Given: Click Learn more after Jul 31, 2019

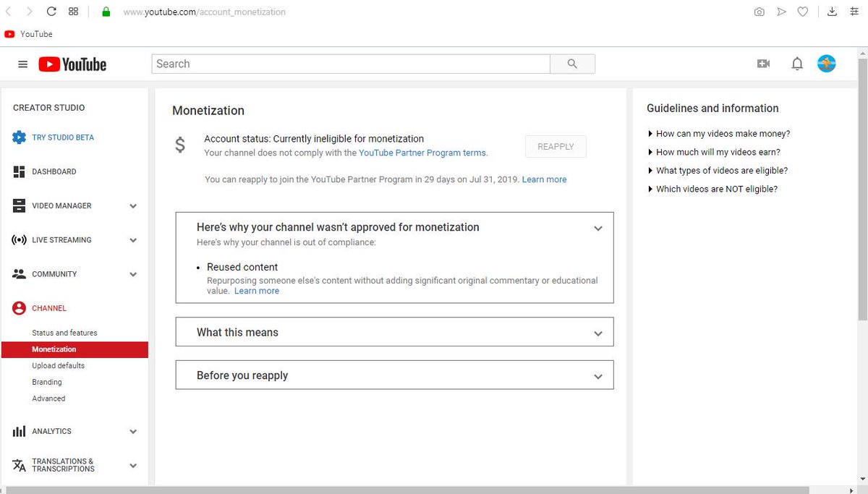Looking at the screenshot, I should coord(544,179).
